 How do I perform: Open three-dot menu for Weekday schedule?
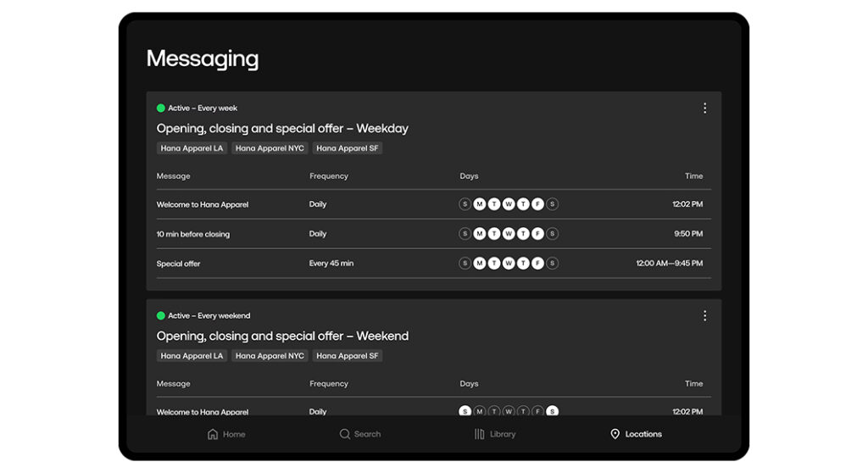pyautogui.click(x=704, y=109)
